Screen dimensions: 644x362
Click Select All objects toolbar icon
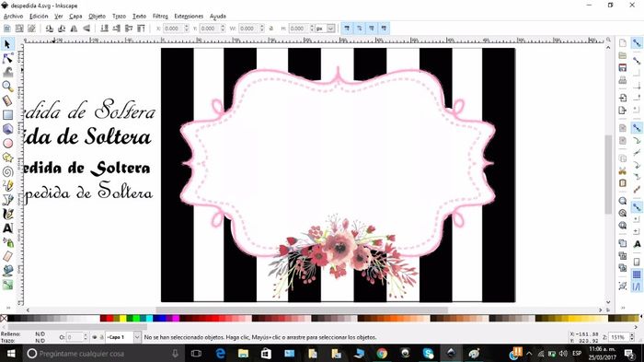pyautogui.click(x=7, y=29)
